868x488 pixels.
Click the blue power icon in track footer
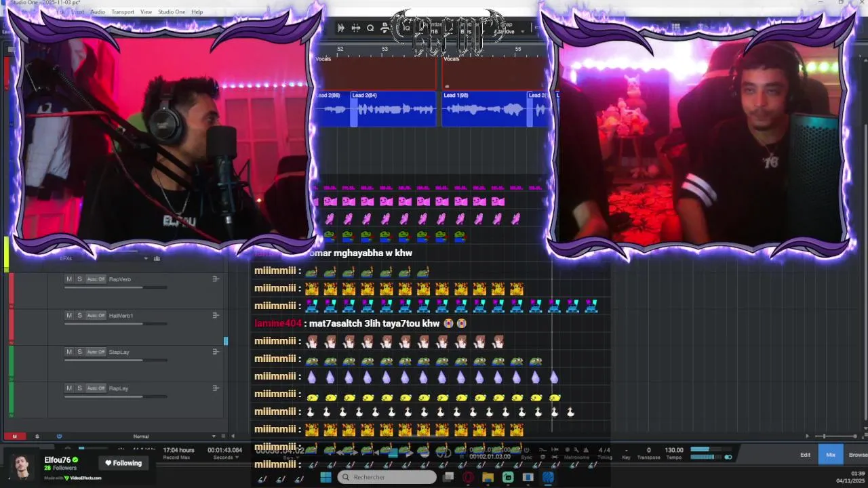coord(59,436)
